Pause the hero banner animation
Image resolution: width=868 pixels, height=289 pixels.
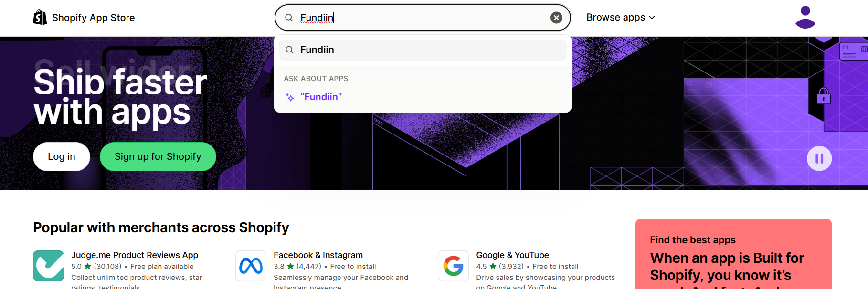point(819,158)
